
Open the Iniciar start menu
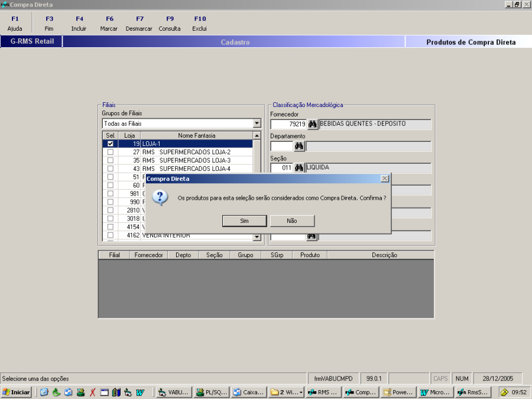point(17,392)
